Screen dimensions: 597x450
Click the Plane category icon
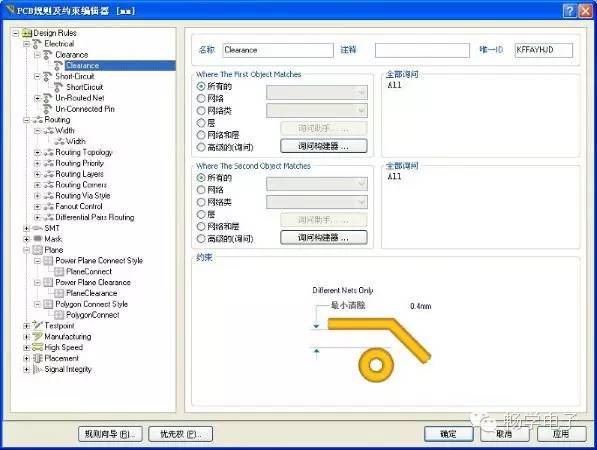tap(37, 250)
